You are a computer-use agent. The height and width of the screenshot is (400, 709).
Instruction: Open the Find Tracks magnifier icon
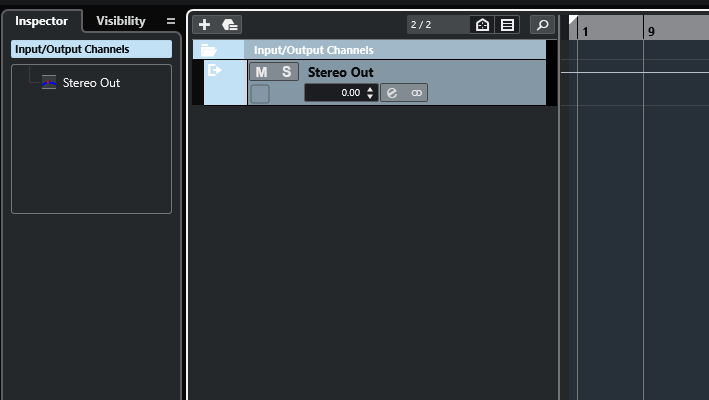click(542, 24)
